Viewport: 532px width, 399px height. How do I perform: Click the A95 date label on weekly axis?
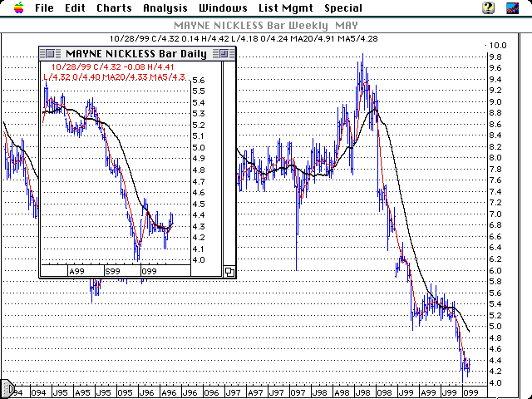[x=82, y=393]
